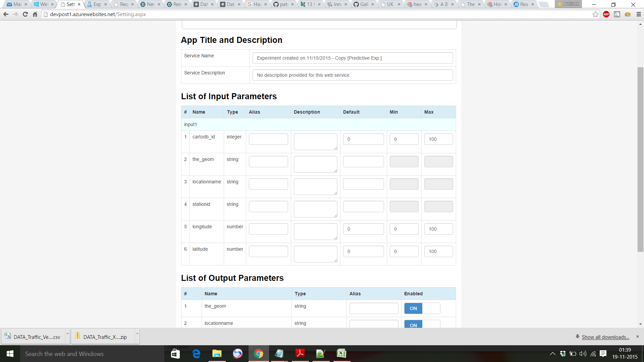Screen dimensions: 644x362
Task: Click the Service Name input field
Action: point(353,58)
